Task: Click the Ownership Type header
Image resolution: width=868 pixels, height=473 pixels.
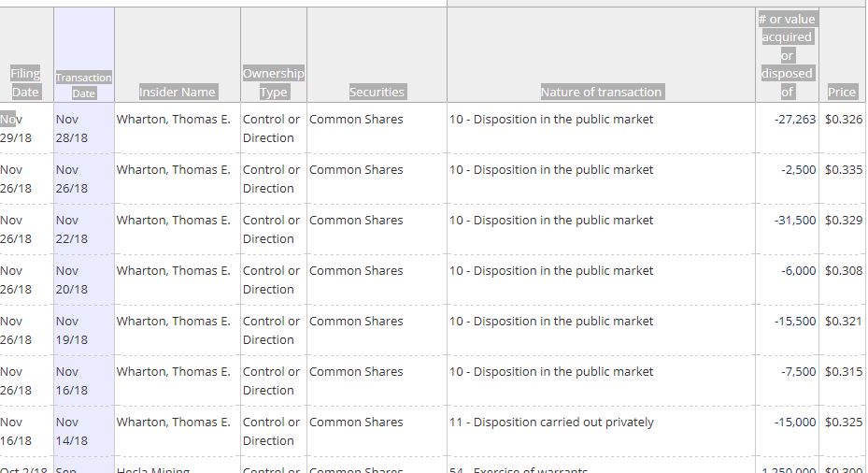Action: click(273, 82)
